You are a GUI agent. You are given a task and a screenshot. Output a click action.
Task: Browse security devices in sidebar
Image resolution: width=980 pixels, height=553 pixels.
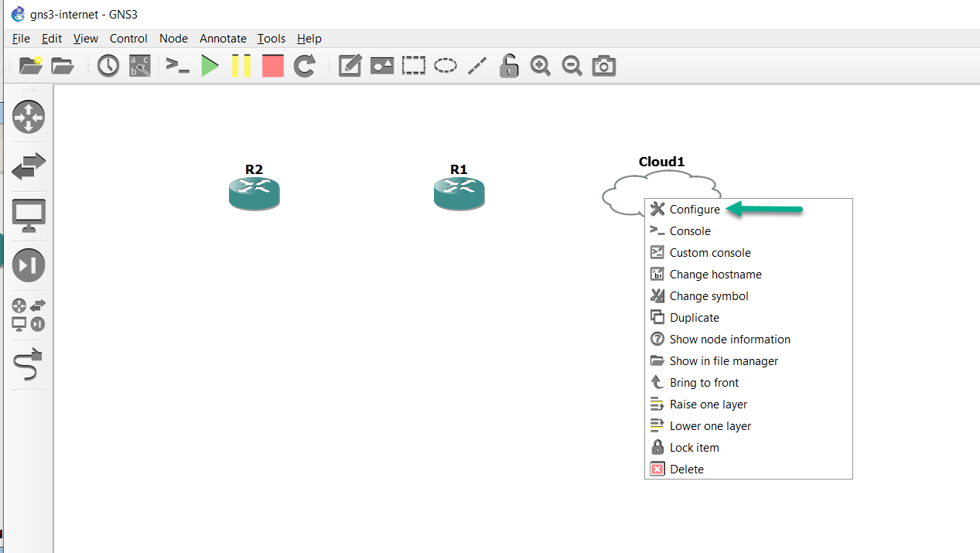pyautogui.click(x=29, y=265)
